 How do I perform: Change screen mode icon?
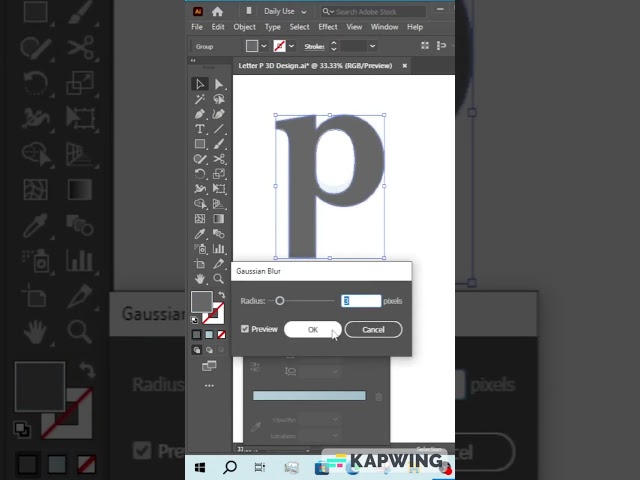pyautogui.click(x=209, y=366)
